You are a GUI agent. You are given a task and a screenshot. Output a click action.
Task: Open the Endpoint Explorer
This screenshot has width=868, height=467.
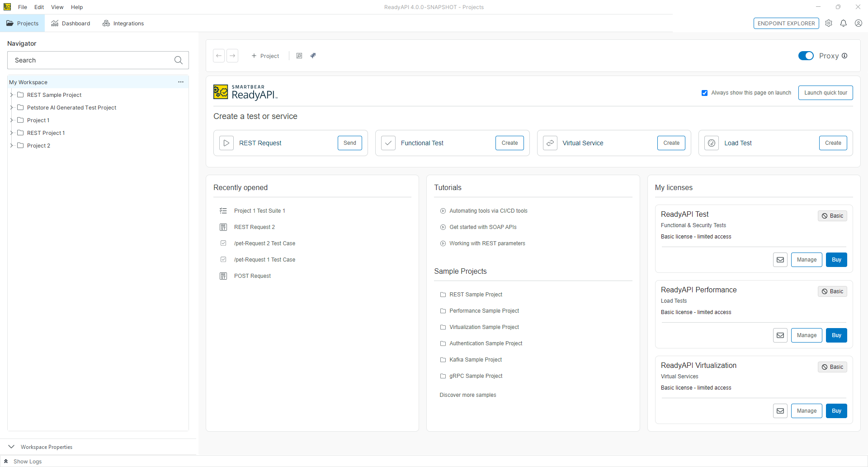pyautogui.click(x=786, y=23)
